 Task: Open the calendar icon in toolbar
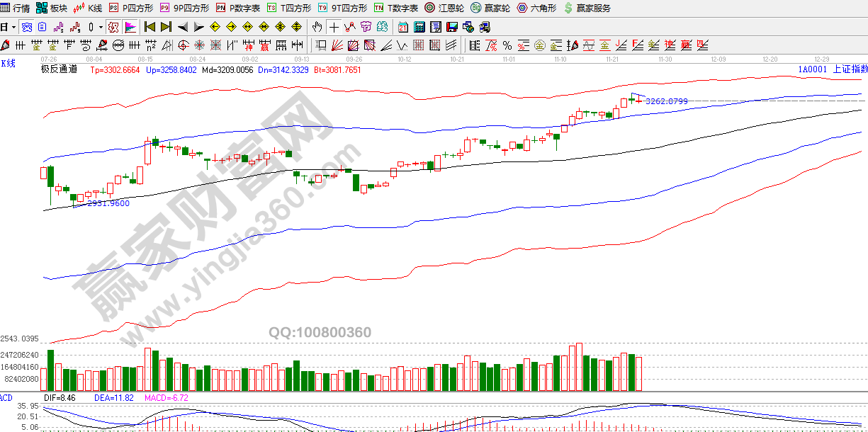coord(402,28)
